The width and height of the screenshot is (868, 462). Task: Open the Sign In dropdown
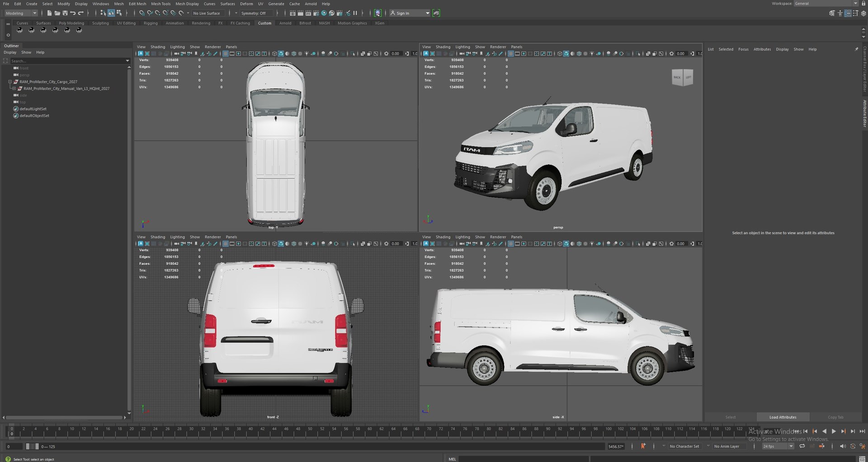pyautogui.click(x=410, y=13)
